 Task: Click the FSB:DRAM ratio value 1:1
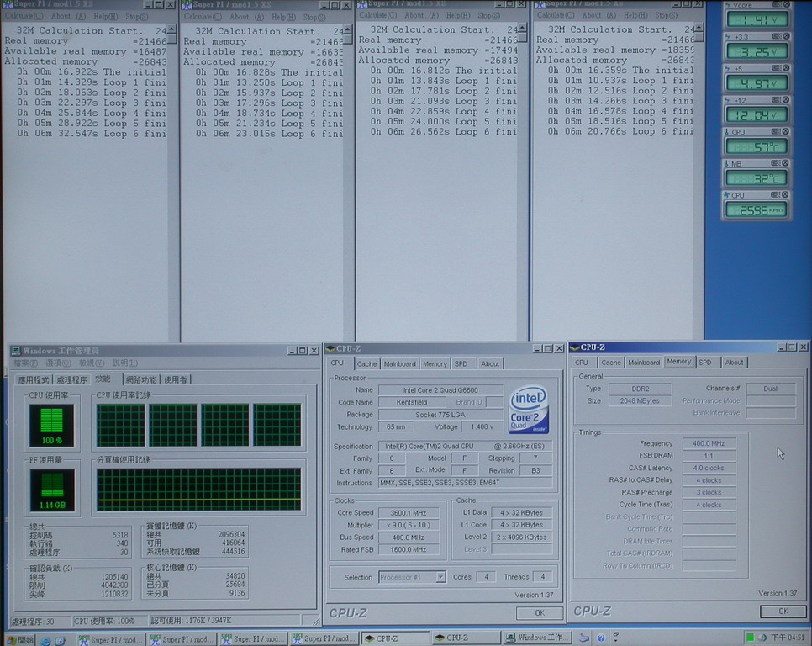(709, 456)
